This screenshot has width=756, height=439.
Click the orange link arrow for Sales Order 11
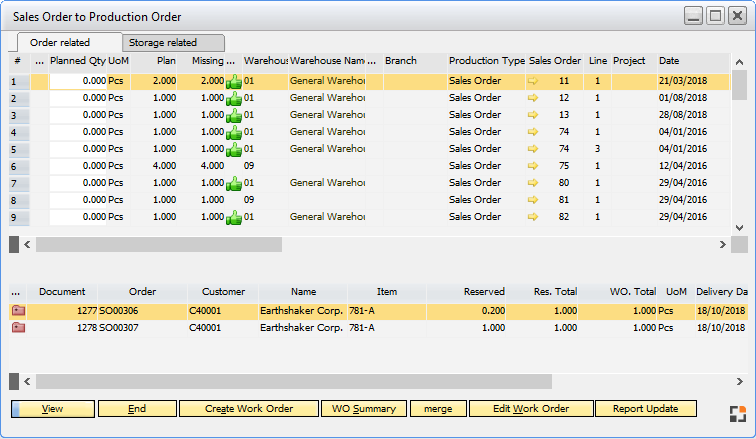coord(533,82)
